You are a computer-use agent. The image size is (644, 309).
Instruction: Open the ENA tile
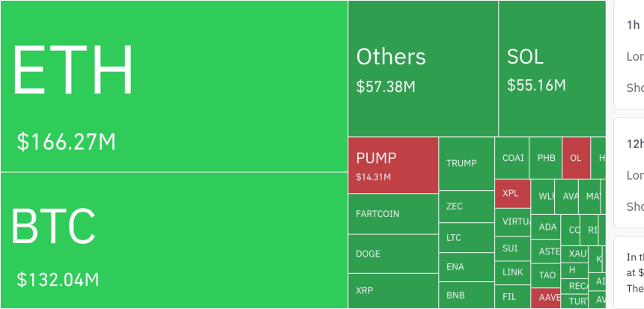coord(466,266)
